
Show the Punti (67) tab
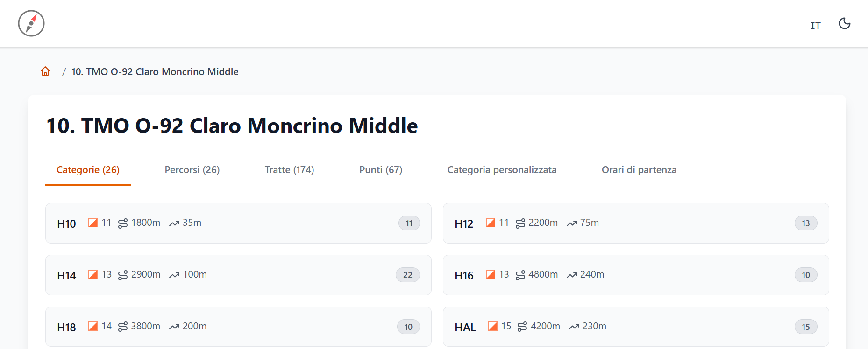[x=381, y=170]
